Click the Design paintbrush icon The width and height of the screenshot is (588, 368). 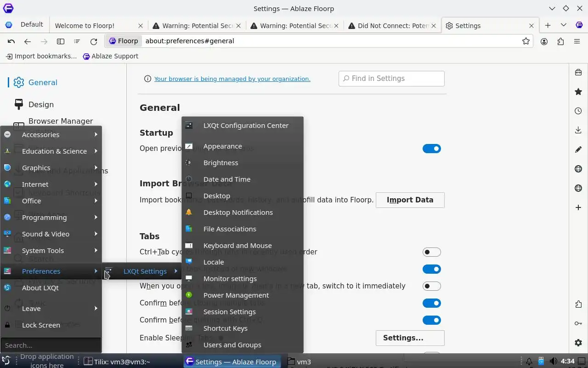[x=19, y=104]
